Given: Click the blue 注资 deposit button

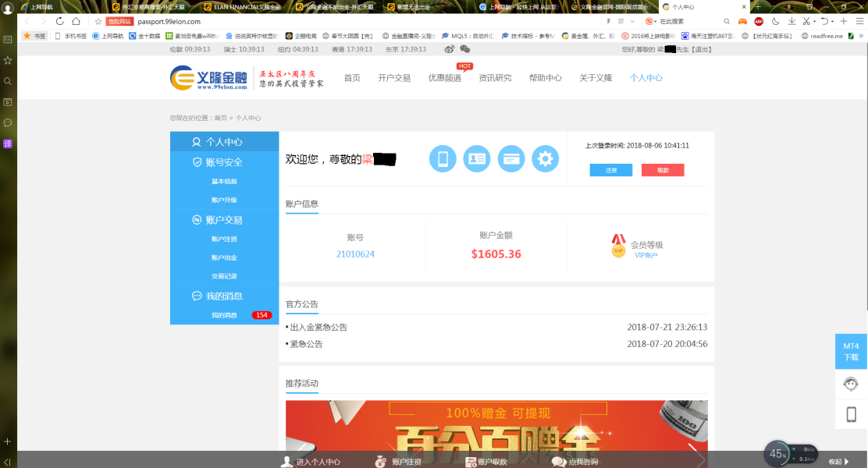Looking at the screenshot, I should [611, 170].
